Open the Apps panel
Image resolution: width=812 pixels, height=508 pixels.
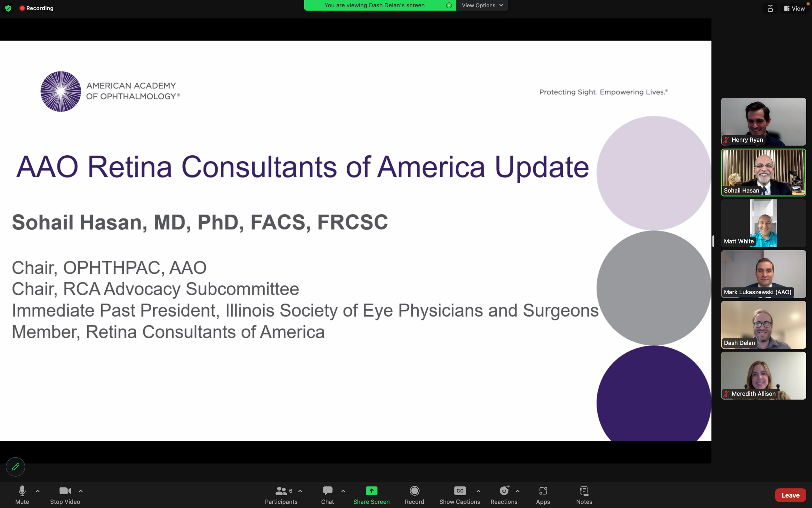point(543,495)
